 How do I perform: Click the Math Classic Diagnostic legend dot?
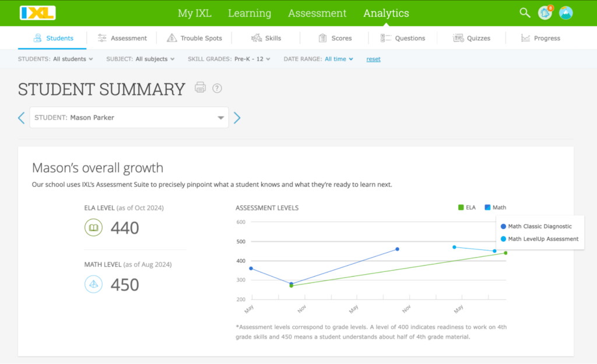coord(503,227)
